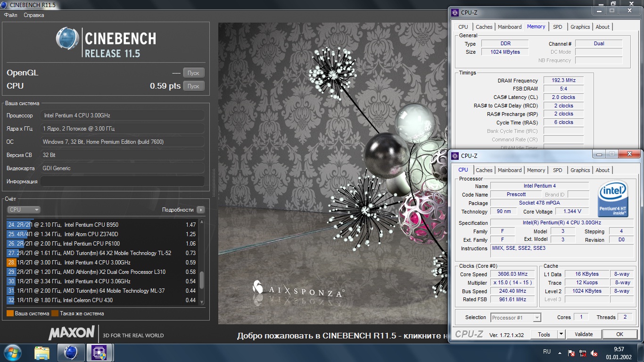Screen dimensions: 644x362
Task: Open Graphics tab in Processor CPU-Z window
Action: click(x=580, y=170)
